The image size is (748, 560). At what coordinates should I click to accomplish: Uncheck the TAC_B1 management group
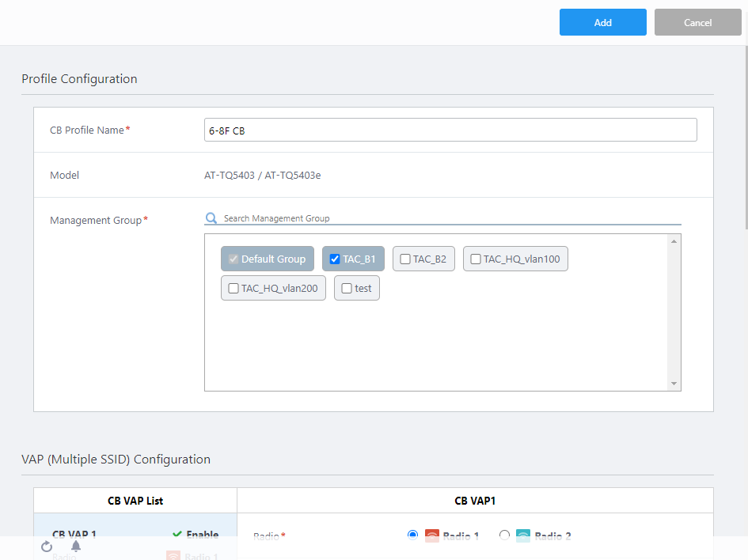pos(335,259)
